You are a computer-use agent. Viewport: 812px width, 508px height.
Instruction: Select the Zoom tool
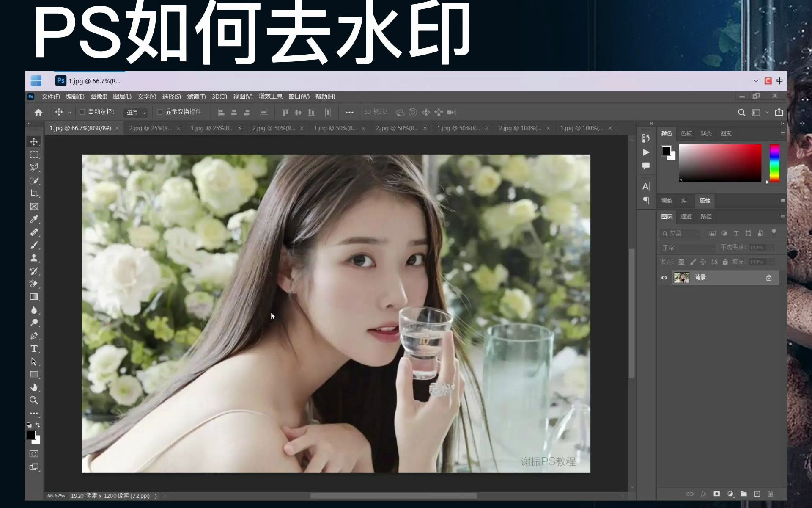point(34,400)
